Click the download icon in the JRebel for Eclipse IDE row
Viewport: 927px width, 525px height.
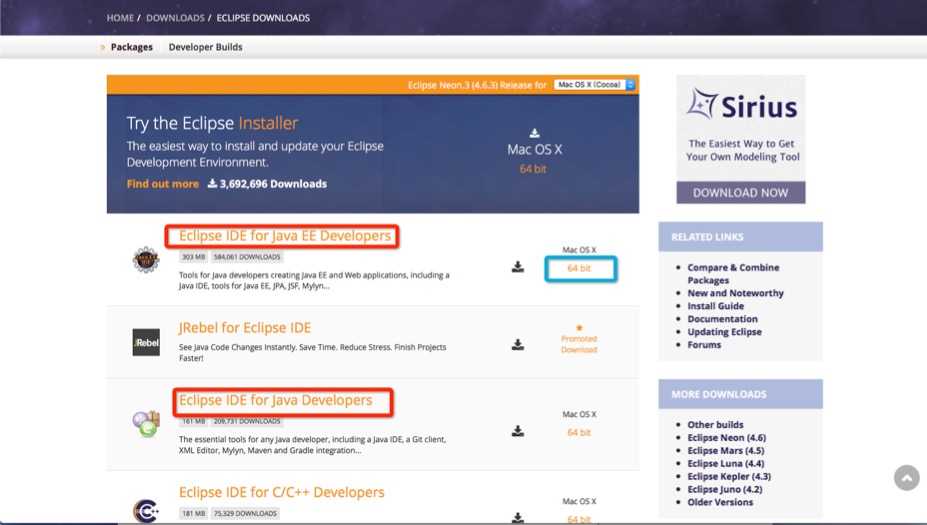coord(518,345)
